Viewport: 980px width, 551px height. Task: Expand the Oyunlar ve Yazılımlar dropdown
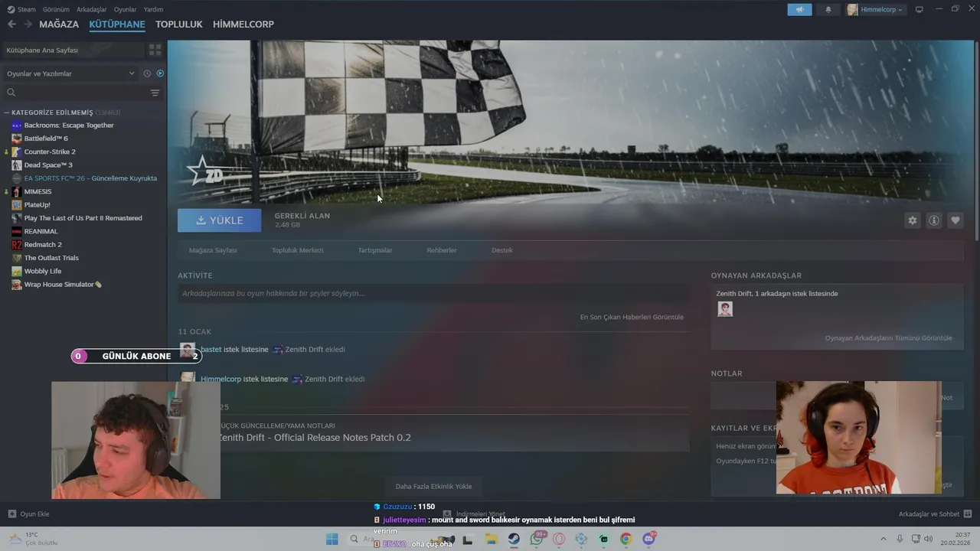click(70, 73)
